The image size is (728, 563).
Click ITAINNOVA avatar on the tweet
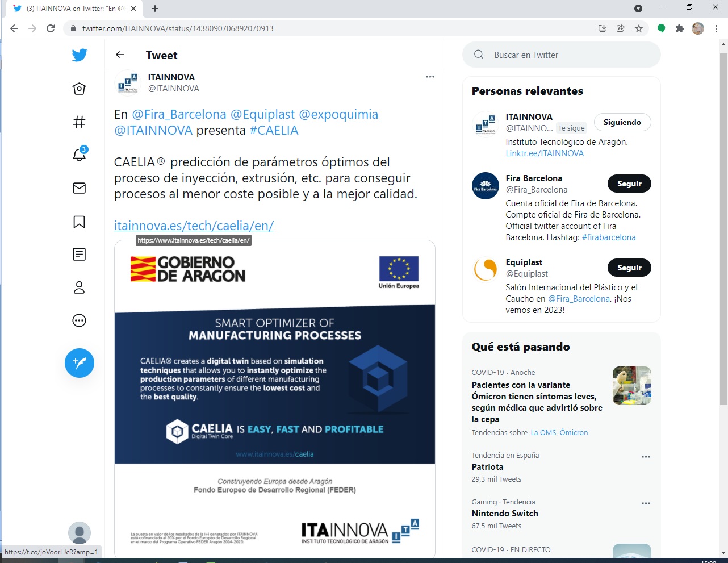point(128,83)
